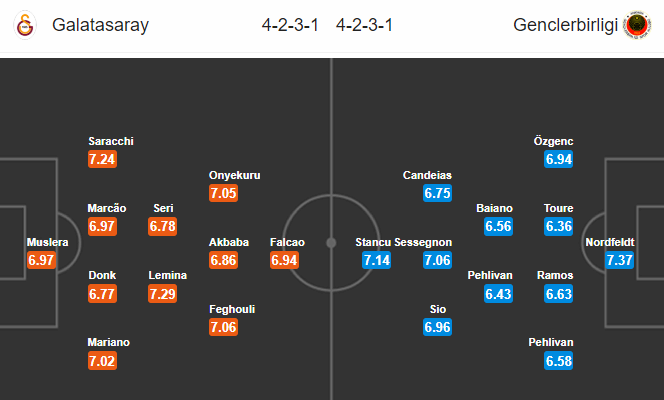664x400 pixels.
Task: Select Nordfeldt's 7.37 rating badge
Action: point(620,260)
